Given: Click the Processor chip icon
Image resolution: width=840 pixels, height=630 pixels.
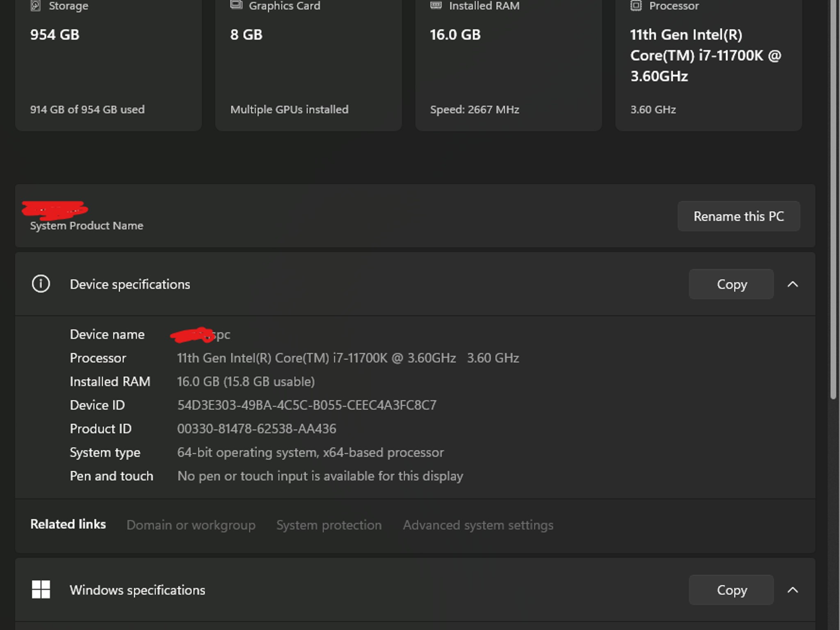Looking at the screenshot, I should pyautogui.click(x=635, y=5).
